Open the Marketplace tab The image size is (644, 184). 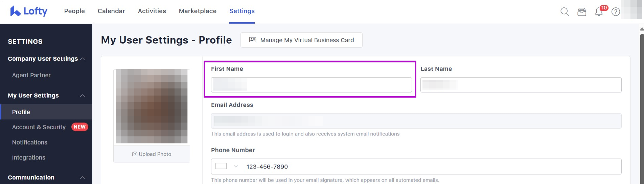(198, 11)
